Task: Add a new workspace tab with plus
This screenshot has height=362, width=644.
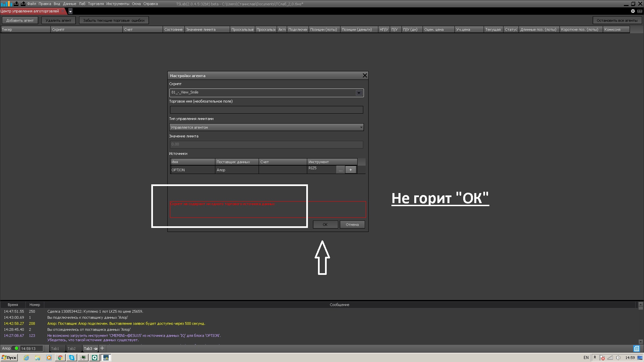Action: [102, 348]
